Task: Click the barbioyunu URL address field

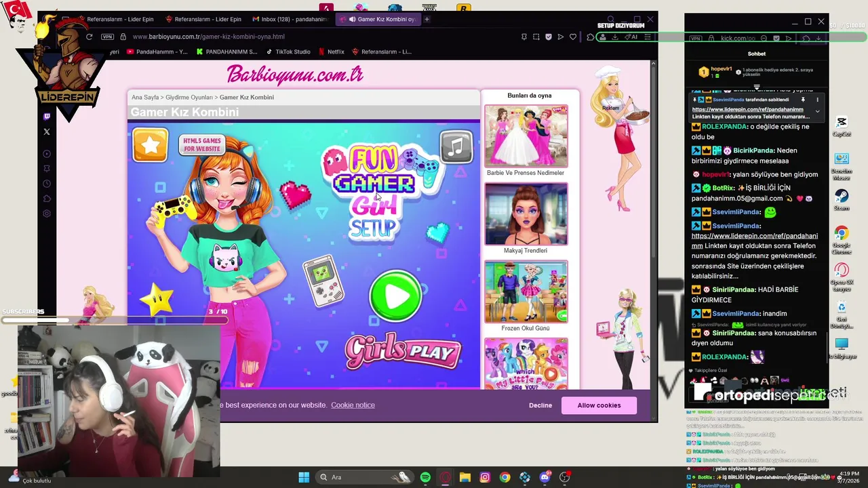Action: (209, 37)
